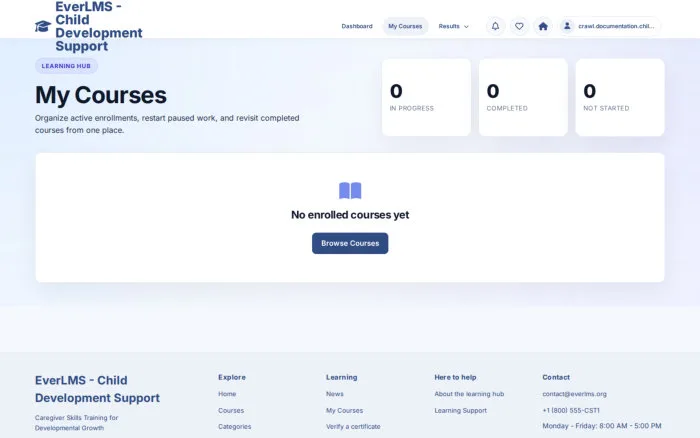Screen dimensions: 700x438
Task: Go to home via house icon
Action: click(543, 26)
